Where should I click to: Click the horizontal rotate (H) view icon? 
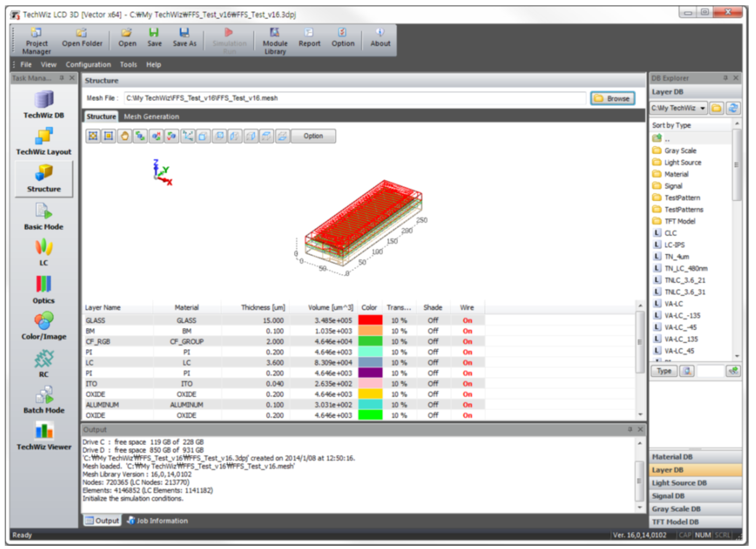(156, 136)
